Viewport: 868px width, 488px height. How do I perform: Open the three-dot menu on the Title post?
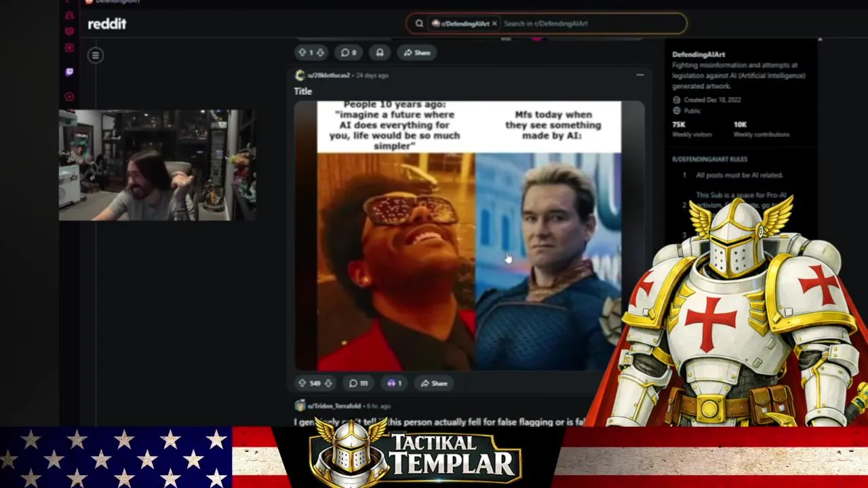coord(639,75)
